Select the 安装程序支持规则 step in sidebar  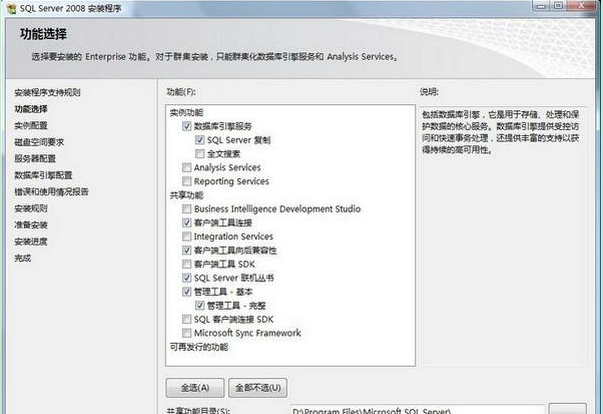(x=47, y=92)
